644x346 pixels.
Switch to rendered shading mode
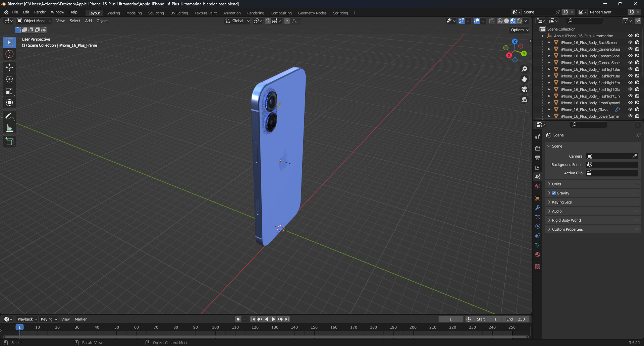tap(519, 21)
